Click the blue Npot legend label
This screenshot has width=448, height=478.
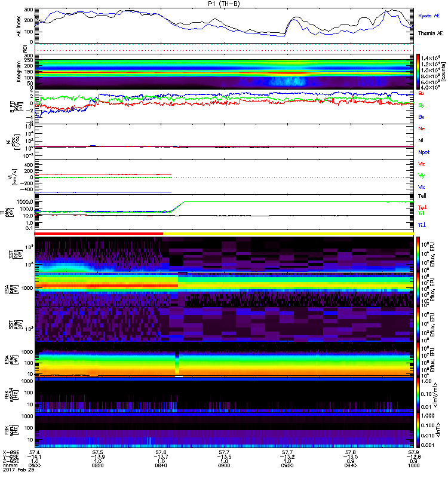point(423,152)
